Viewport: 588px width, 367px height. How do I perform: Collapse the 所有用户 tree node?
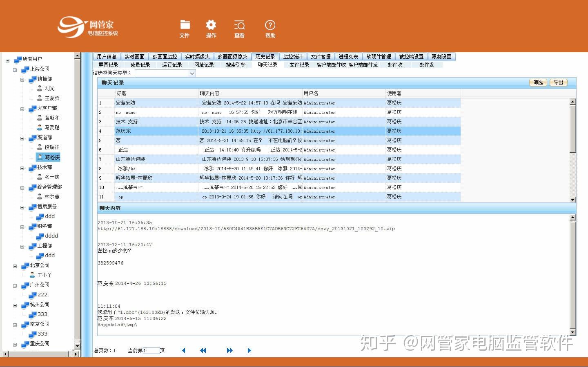tap(7, 60)
